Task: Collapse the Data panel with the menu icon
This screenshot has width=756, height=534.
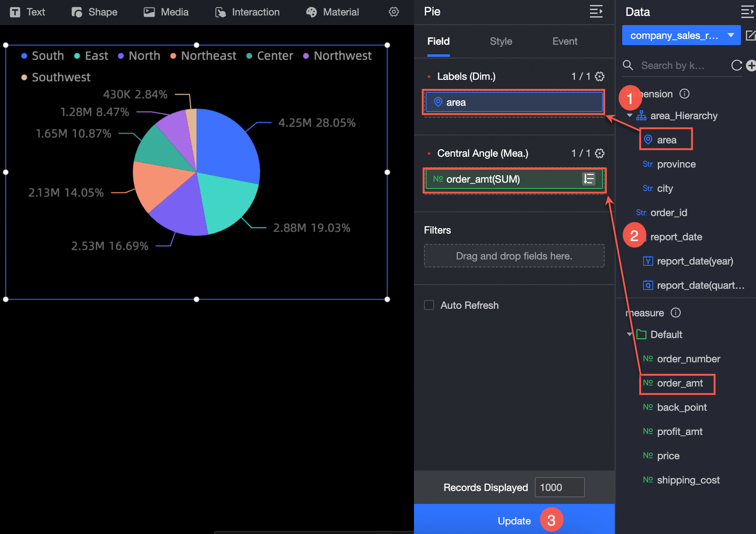Action: tap(747, 12)
